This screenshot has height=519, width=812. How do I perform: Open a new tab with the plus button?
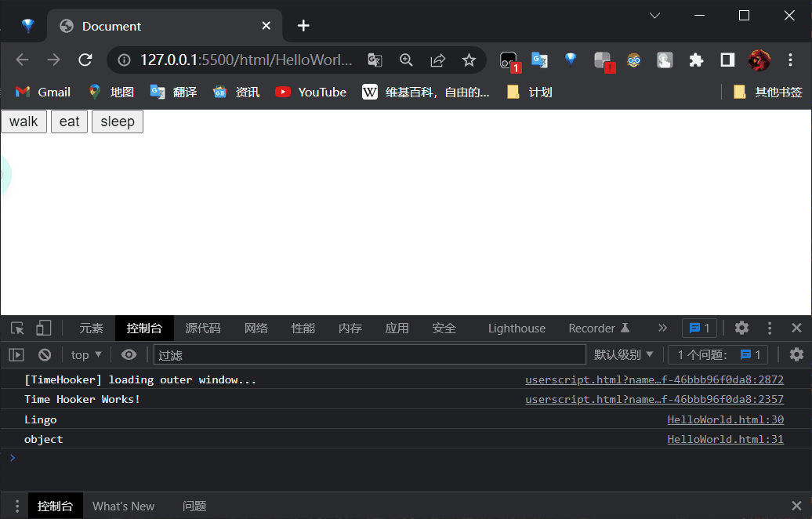coord(303,25)
